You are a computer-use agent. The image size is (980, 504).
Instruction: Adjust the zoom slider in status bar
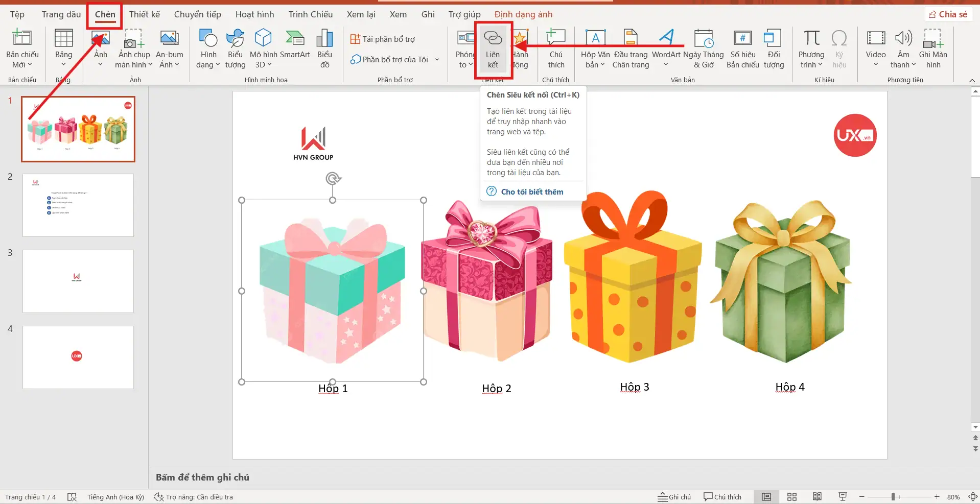893,497
